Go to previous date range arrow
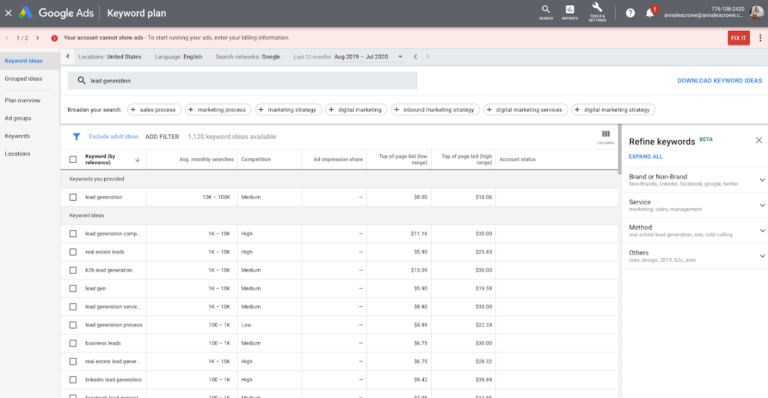 point(415,57)
